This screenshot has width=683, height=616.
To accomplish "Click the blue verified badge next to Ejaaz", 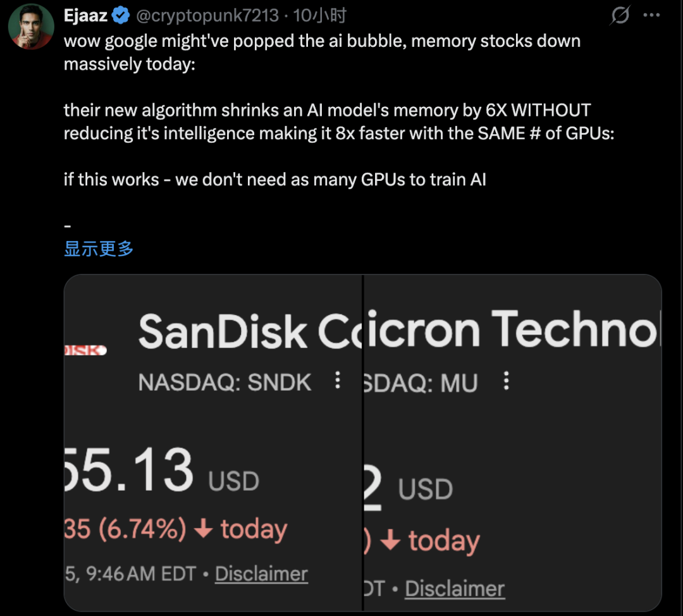I will (x=120, y=16).
